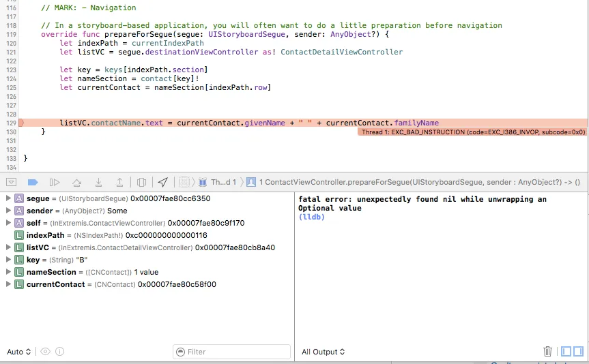The width and height of the screenshot is (589, 364).
Task: Hide the debug area with the toggle icon
Action: point(12,183)
